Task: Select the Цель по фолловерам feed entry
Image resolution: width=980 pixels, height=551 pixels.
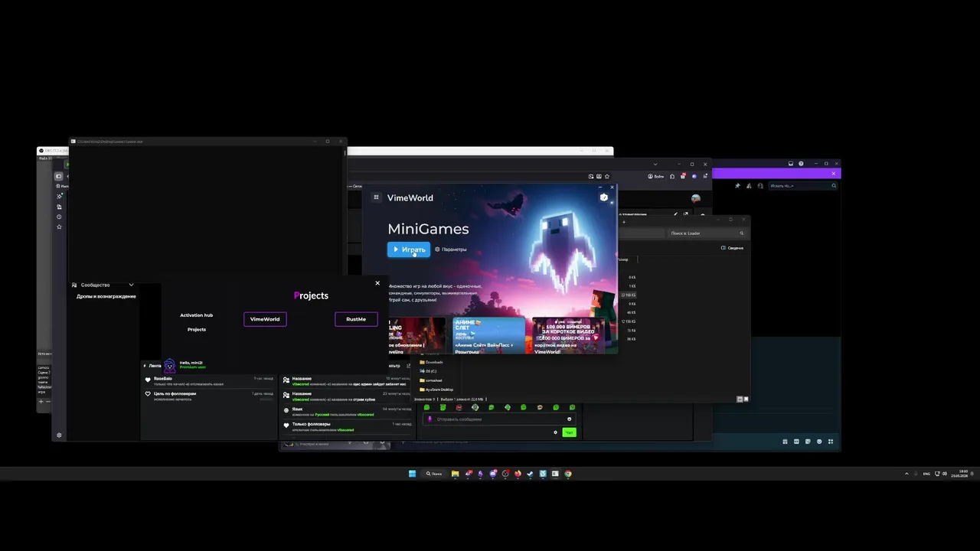Action: (x=209, y=396)
